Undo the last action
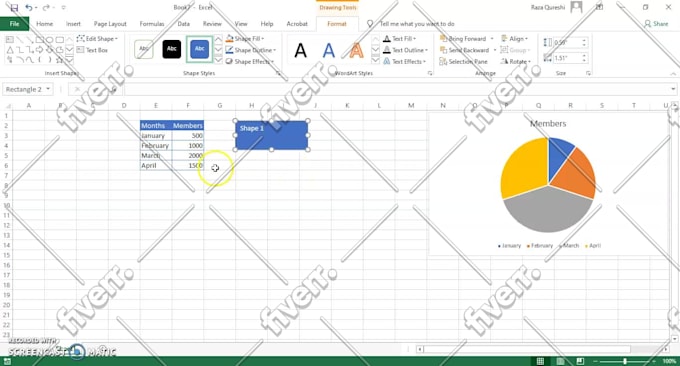 [29, 7]
